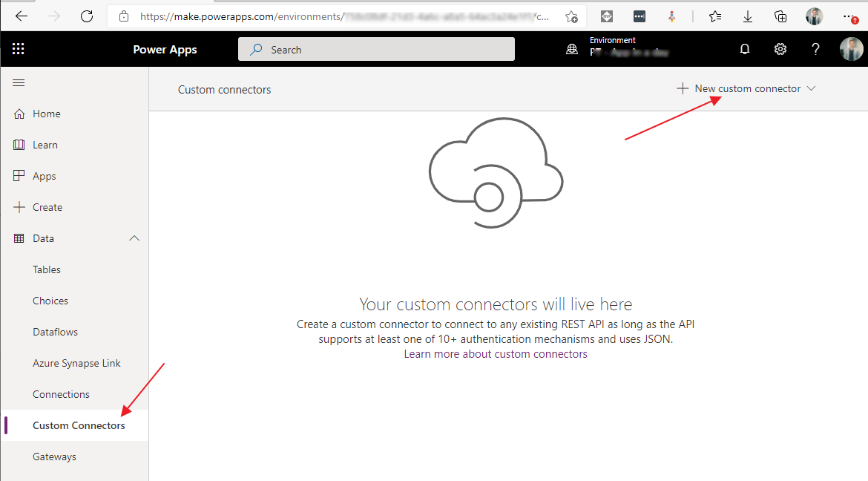Collapse the left navigation hamburger menu

(19, 82)
